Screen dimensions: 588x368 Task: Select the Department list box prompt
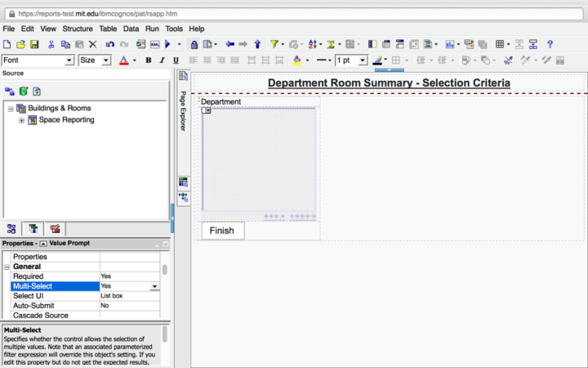point(259,159)
